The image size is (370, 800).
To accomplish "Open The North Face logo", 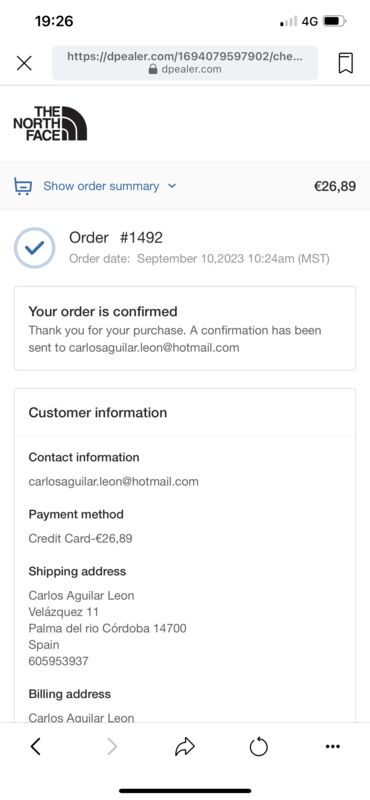I will pos(50,123).
